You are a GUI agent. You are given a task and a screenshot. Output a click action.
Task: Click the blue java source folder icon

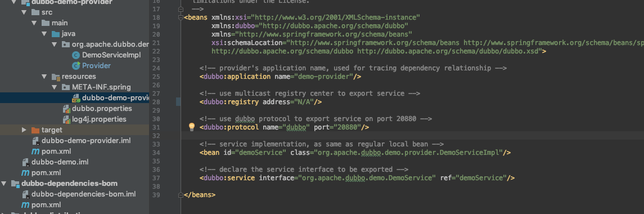(x=56, y=34)
